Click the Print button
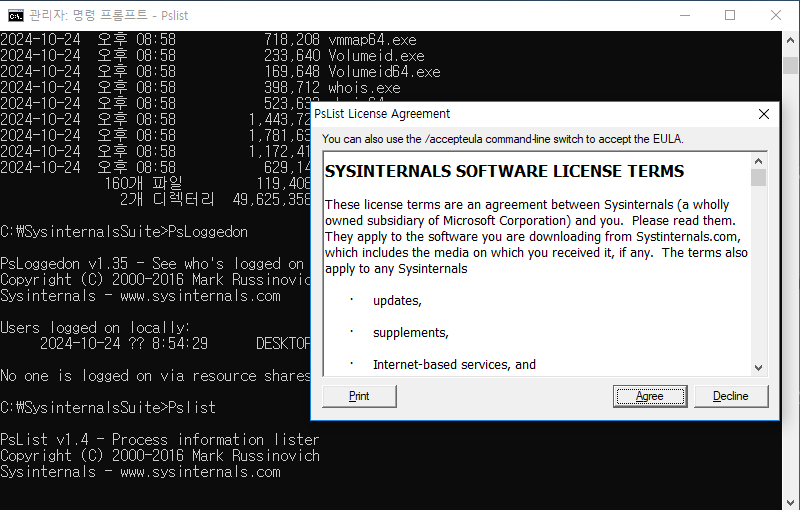This screenshot has height=510, width=800. pos(359,396)
